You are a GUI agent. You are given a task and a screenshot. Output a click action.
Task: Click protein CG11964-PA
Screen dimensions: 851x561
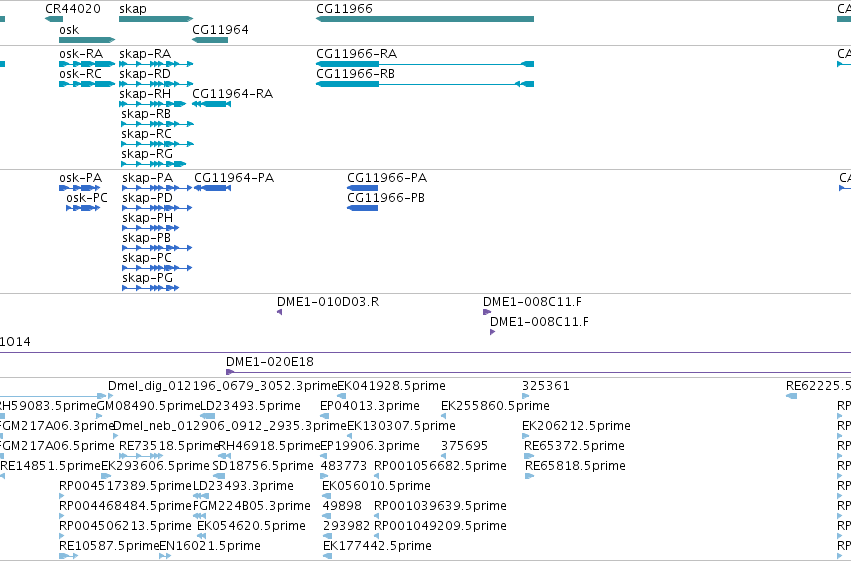coord(234,178)
